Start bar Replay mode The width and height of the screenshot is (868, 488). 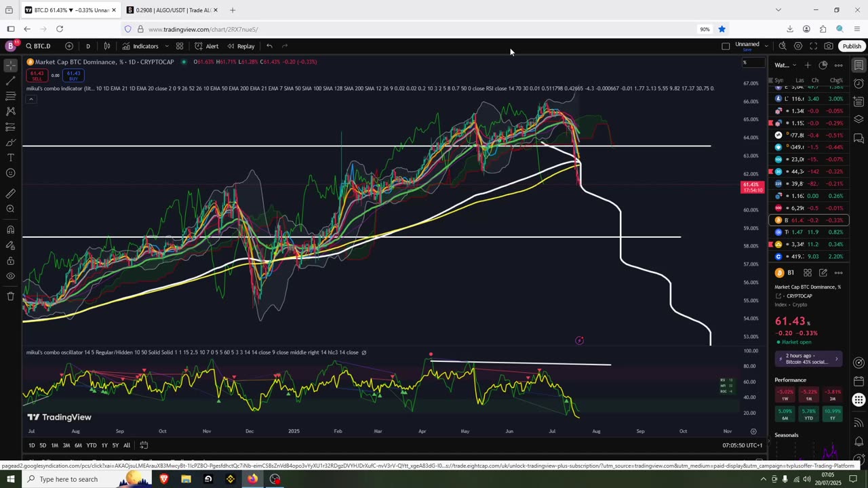click(241, 46)
